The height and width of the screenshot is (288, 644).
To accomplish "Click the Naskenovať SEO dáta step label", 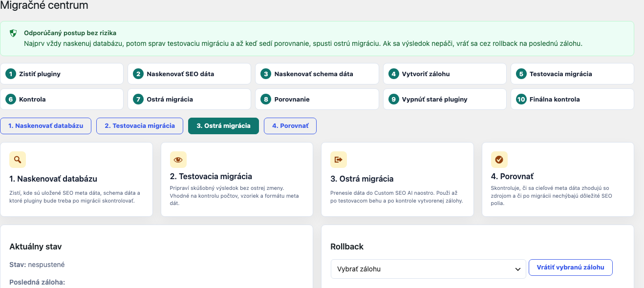I will pos(180,74).
